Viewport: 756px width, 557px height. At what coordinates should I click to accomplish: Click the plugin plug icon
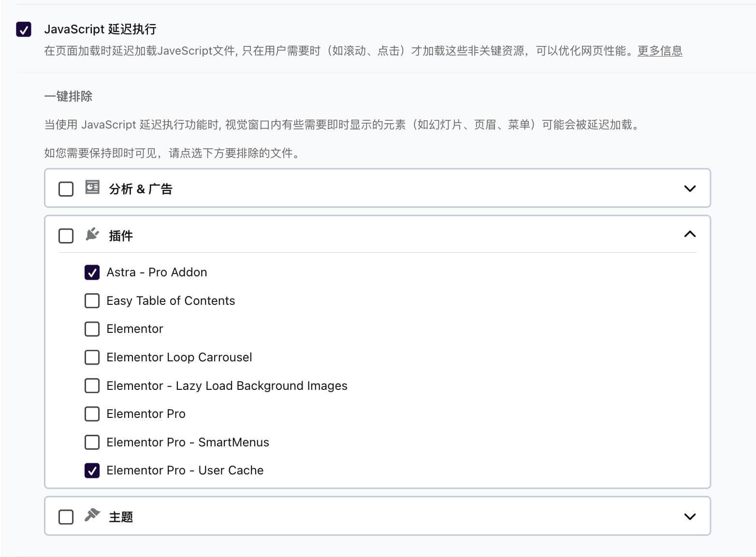[92, 234]
